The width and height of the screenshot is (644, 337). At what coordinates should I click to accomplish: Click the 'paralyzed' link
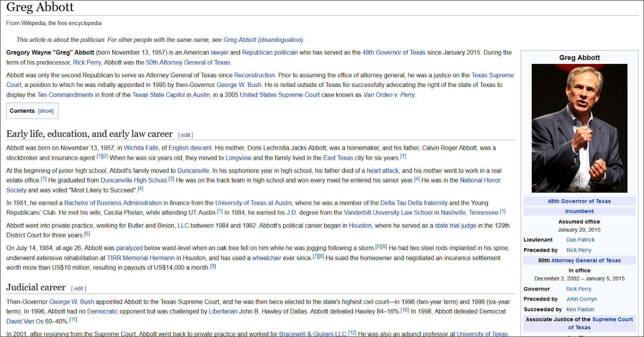(x=130, y=248)
